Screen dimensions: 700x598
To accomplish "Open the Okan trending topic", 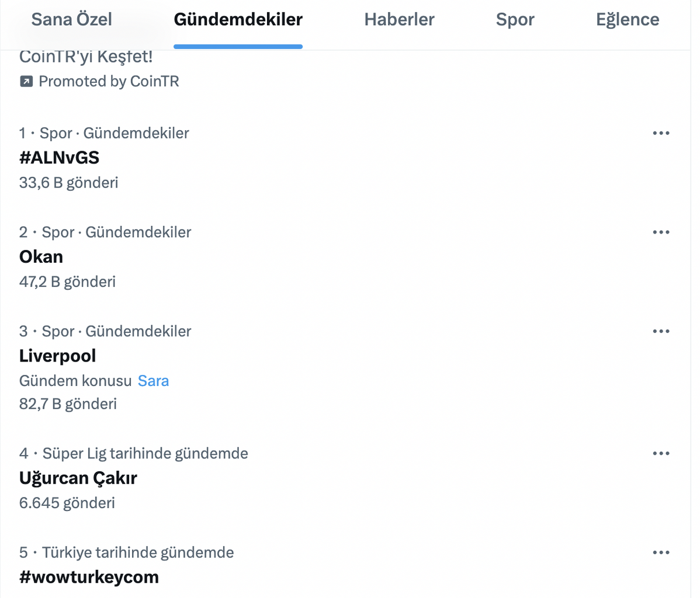I will click(41, 257).
